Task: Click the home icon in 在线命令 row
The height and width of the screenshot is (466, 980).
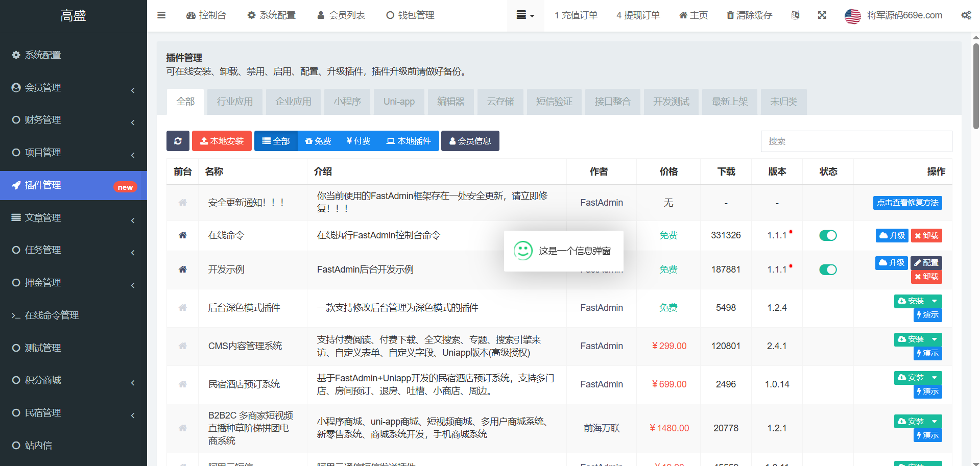Action: [182, 235]
